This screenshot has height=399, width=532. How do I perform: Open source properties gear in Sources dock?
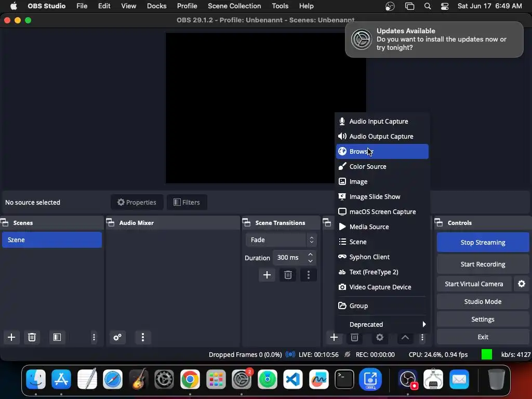point(380,337)
